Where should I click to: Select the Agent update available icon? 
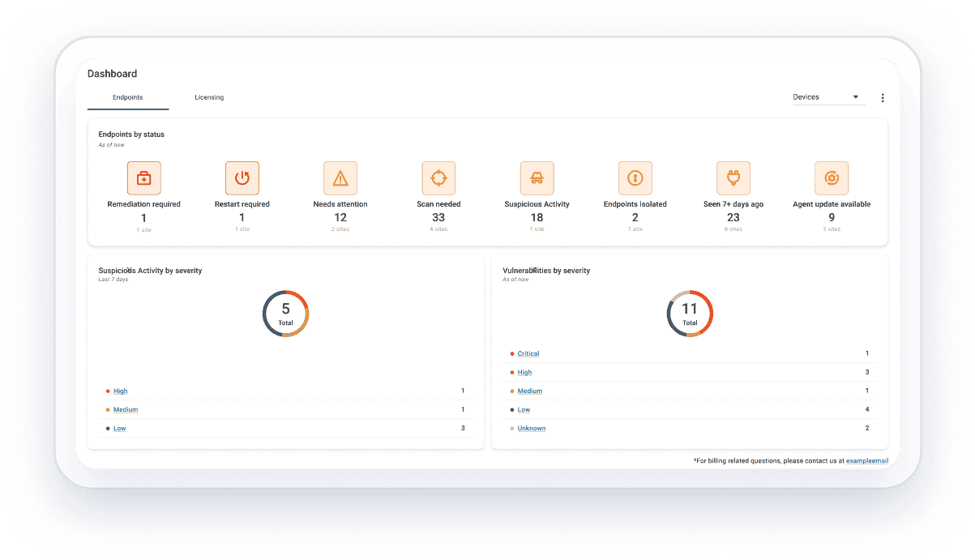831,177
